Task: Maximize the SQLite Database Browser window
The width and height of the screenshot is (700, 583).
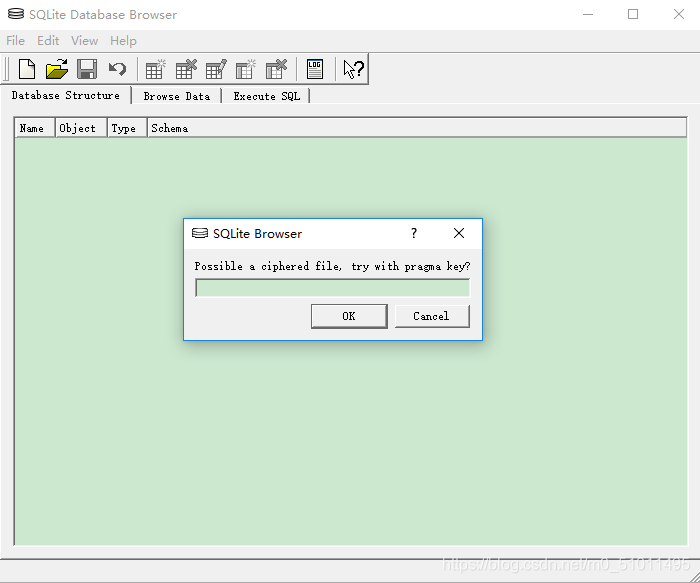Action: coord(633,14)
